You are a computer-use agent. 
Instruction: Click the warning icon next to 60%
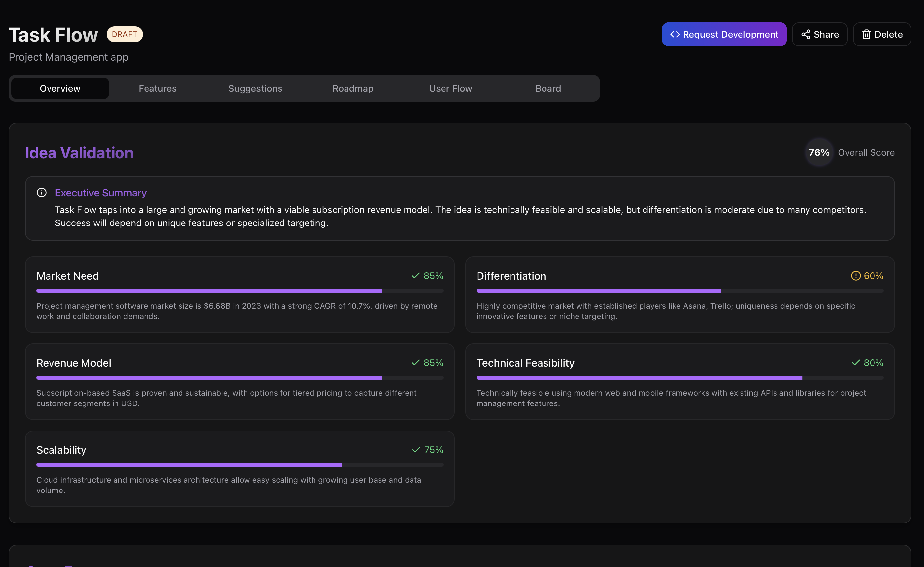pyautogui.click(x=855, y=276)
